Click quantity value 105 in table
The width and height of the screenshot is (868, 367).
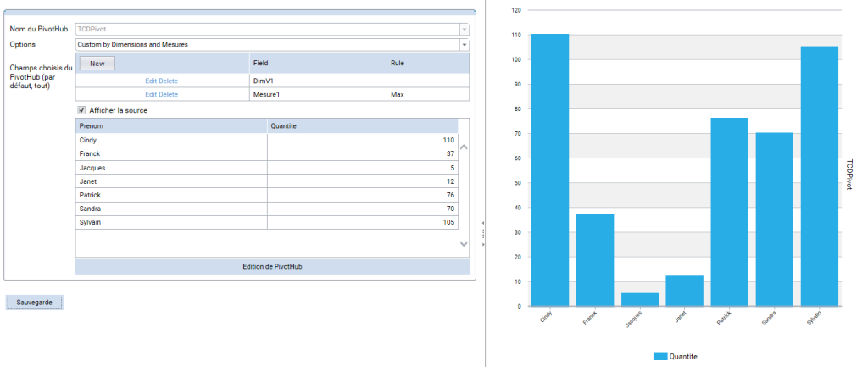(448, 223)
